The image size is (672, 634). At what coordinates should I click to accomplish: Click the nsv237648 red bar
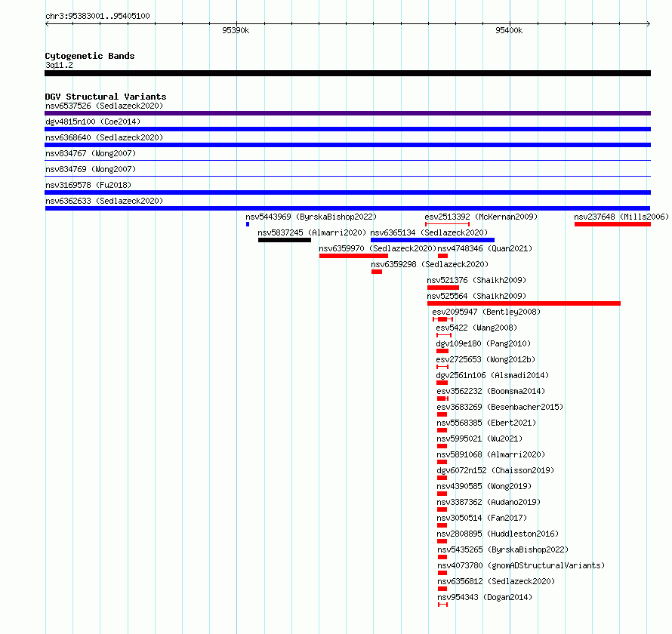612,224
